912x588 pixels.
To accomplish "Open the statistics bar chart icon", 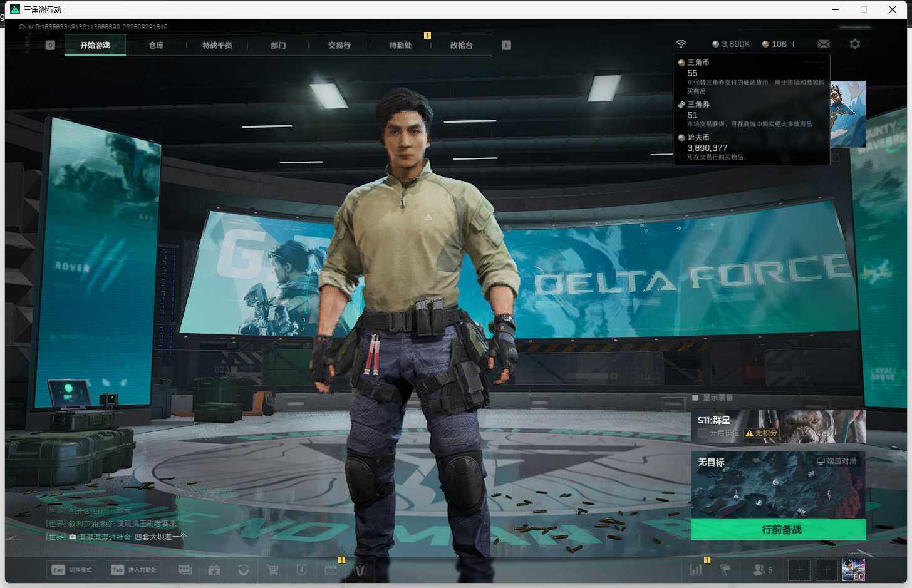I will click(696, 570).
